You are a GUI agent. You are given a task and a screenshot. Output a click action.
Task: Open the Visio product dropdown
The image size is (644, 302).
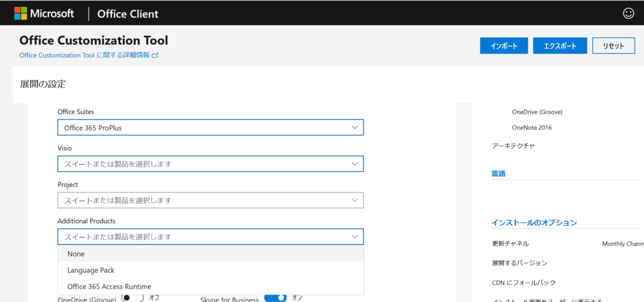coord(211,164)
